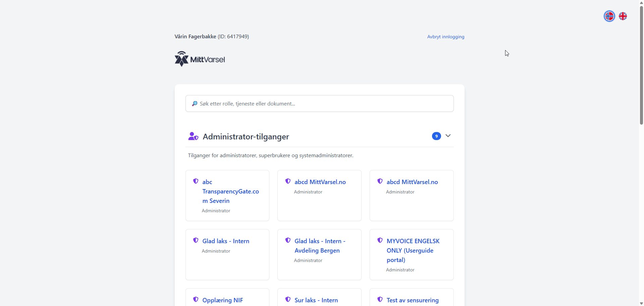Click the blue 9 count badge

pyautogui.click(x=436, y=136)
